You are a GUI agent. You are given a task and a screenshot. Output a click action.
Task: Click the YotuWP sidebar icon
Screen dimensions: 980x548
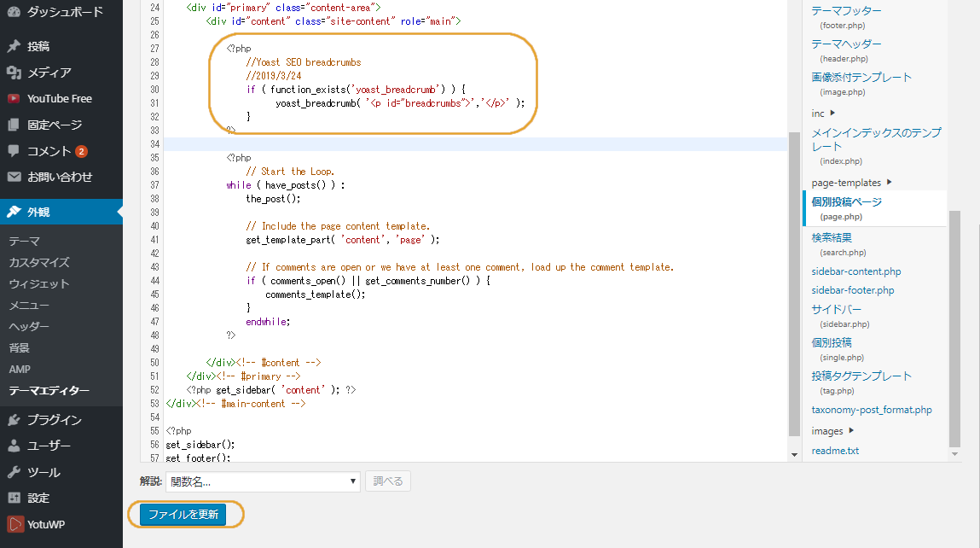coord(14,524)
